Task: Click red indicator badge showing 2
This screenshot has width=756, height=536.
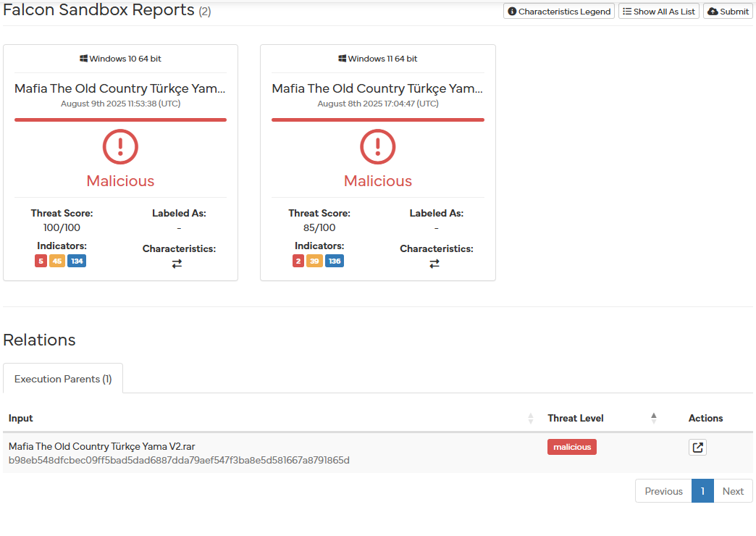Action: coord(298,261)
